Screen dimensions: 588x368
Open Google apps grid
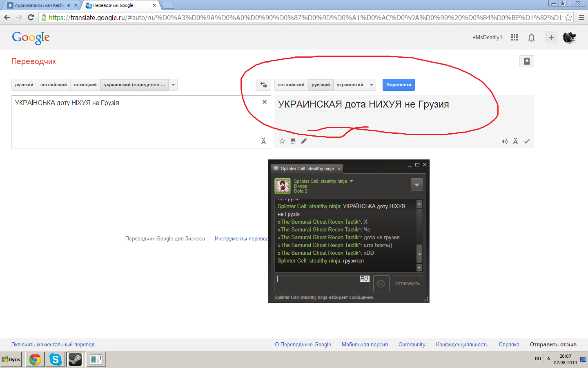click(514, 37)
